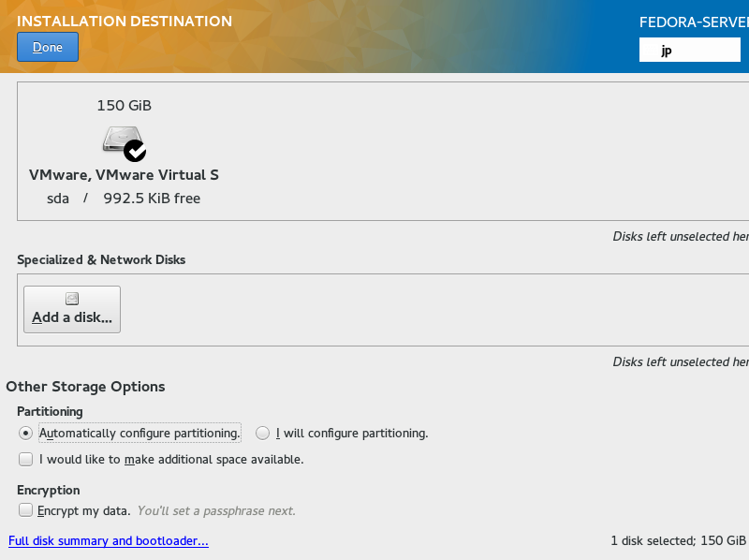Click the 1 disk selected status text
This screenshot has height=560, width=749.
click(678, 540)
